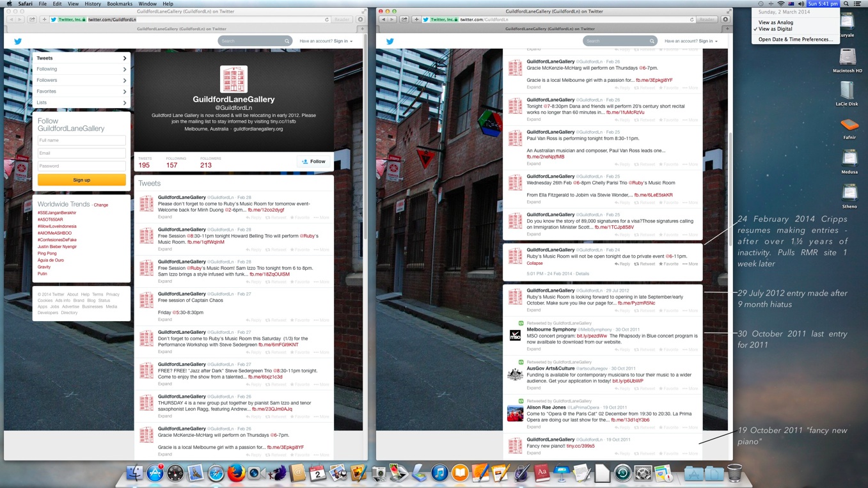Open guildfordlanegallery.org profile link
This screenshot has height=488, width=868.
pyautogui.click(x=258, y=129)
